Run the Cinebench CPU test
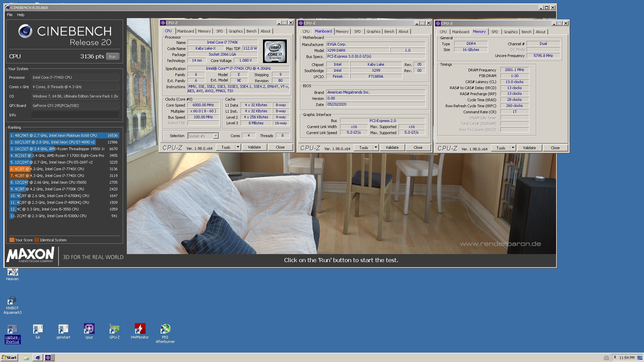This screenshot has width=644, height=362. click(x=112, y=56)
